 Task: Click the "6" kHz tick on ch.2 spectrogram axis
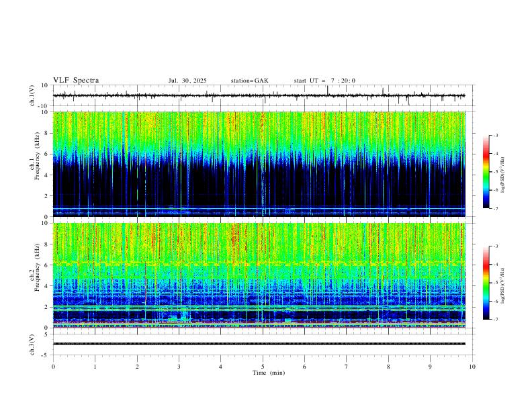click(46, 265)
